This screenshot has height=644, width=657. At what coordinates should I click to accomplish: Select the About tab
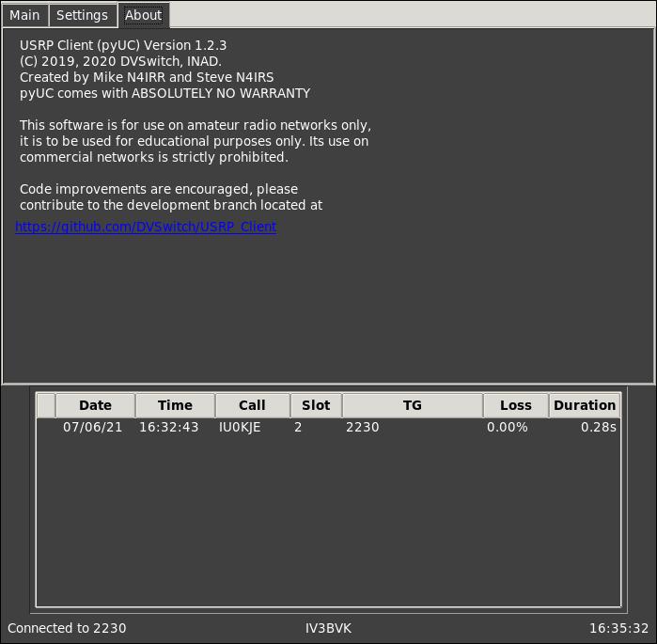[x=143, y=15]
